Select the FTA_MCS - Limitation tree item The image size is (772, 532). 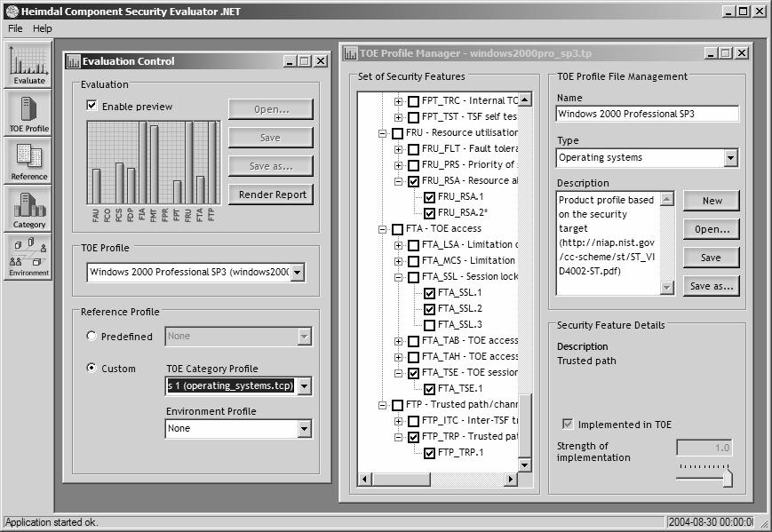coord(468,261)
